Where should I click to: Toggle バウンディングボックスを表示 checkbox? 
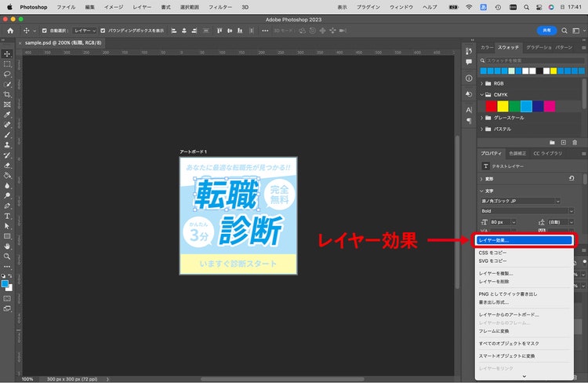pos(103,31)
